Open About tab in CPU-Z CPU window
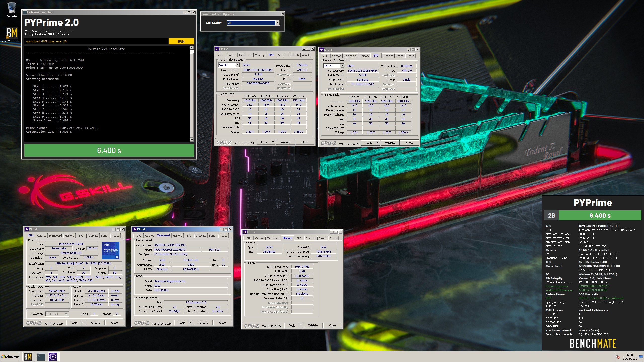The image size is (644, 362). coord(115,236)
